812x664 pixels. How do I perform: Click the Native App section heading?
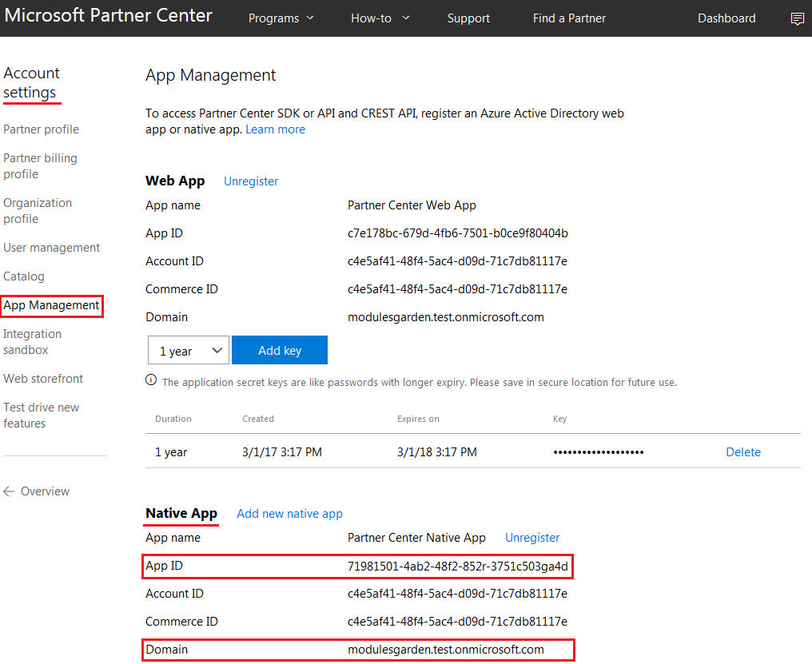point(181,513)
